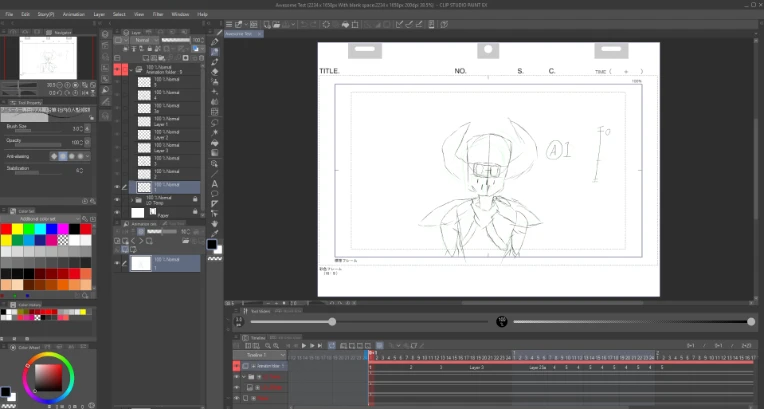Open the Layer menu
764x409 pixels.
coord(99,14)
